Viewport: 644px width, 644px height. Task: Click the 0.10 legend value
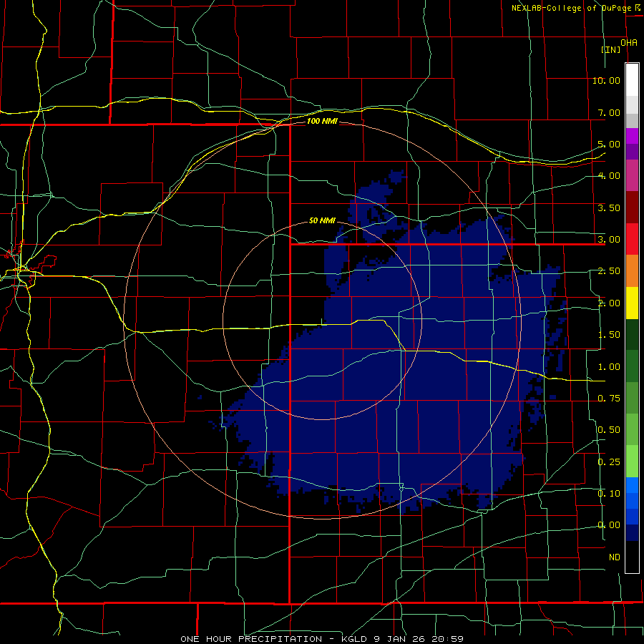pos(609,493)
